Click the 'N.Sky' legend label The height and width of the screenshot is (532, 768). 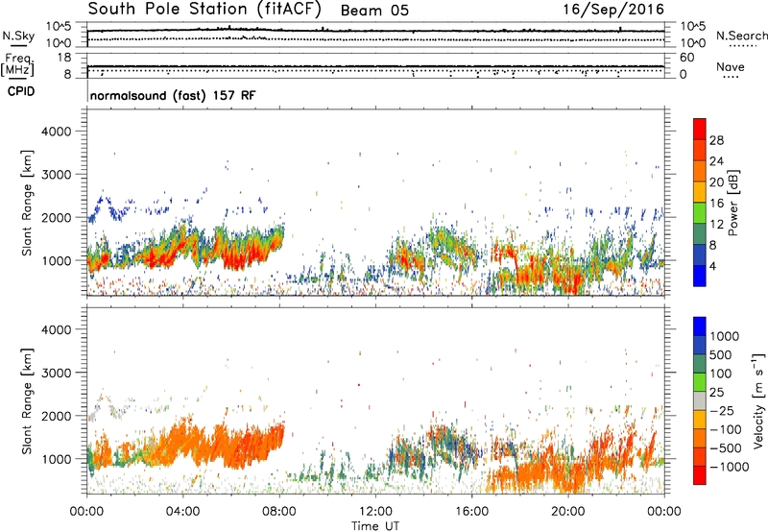[18, 36]
